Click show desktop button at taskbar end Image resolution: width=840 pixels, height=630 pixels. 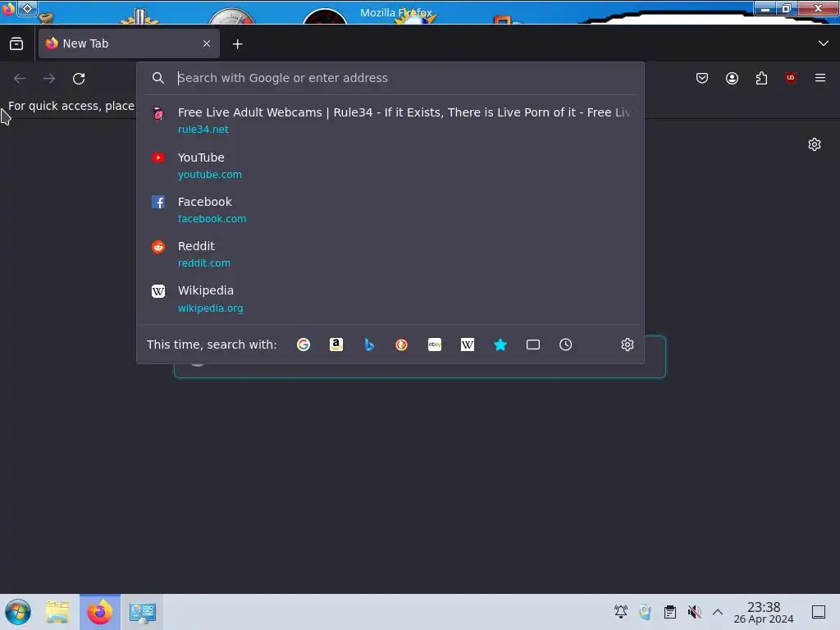pyautogui.click(x=818, y=612)
